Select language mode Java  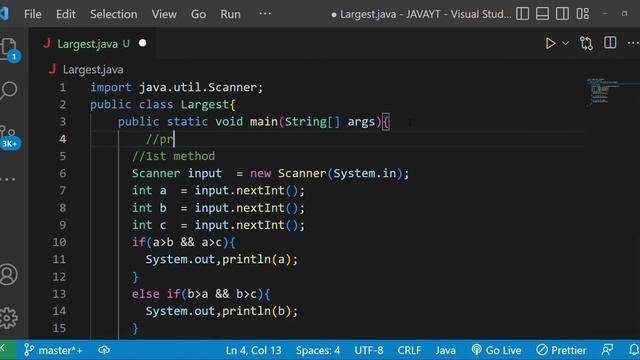(445, 350)
